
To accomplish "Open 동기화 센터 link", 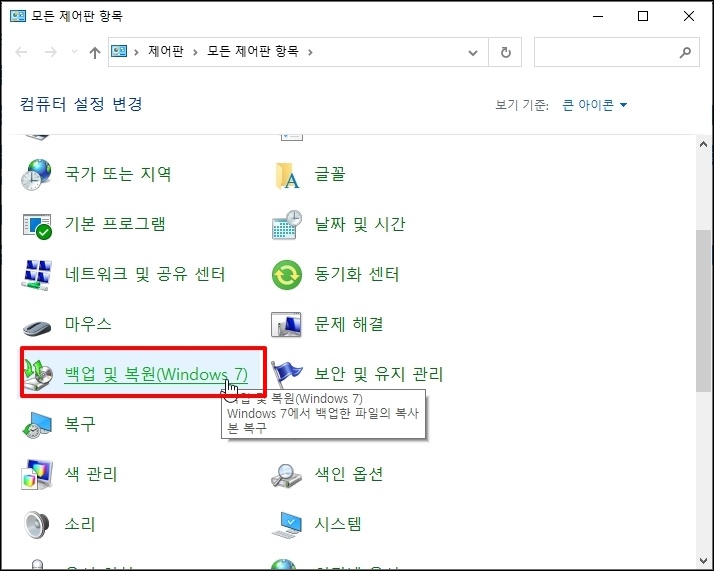I will coord(357,274).
